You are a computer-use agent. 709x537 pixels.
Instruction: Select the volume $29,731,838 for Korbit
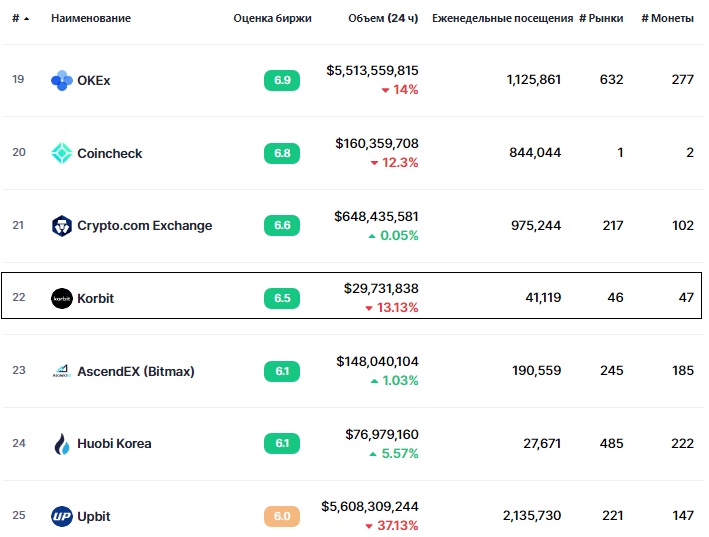(381, 288)
